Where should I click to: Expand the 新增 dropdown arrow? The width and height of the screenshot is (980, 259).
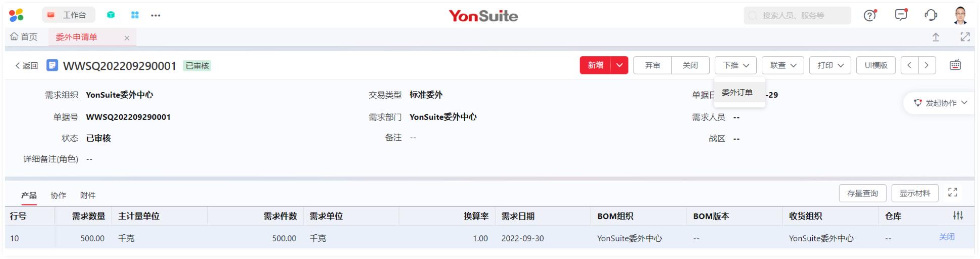point(619,65)
